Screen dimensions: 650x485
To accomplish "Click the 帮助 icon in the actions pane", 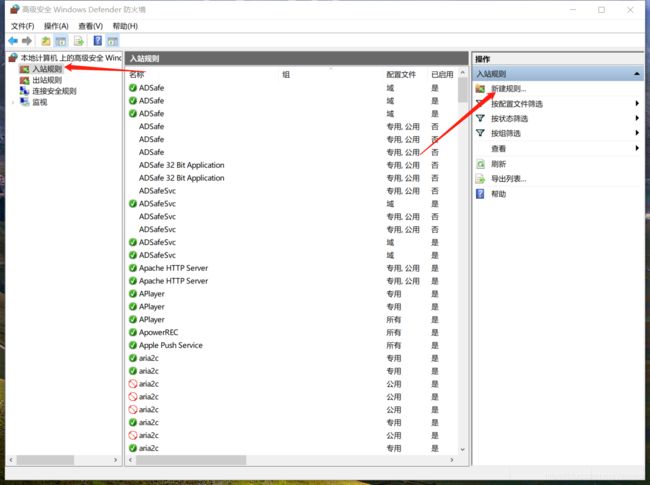I will tap(480, 194).
